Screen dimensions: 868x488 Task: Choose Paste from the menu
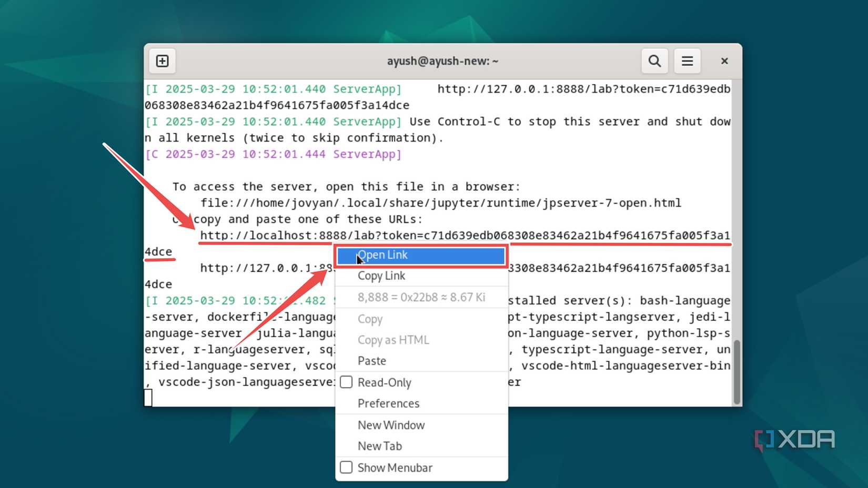coord(372,361)
